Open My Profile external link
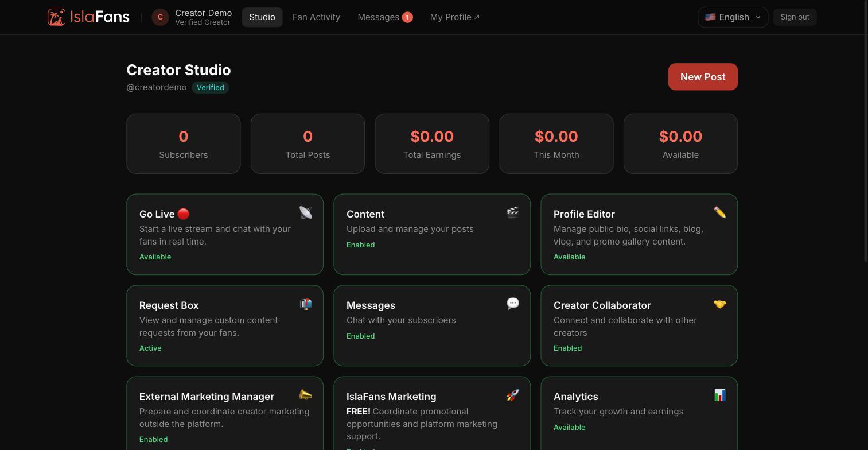This screenshot has width=868, height=450. coord(455,17)
